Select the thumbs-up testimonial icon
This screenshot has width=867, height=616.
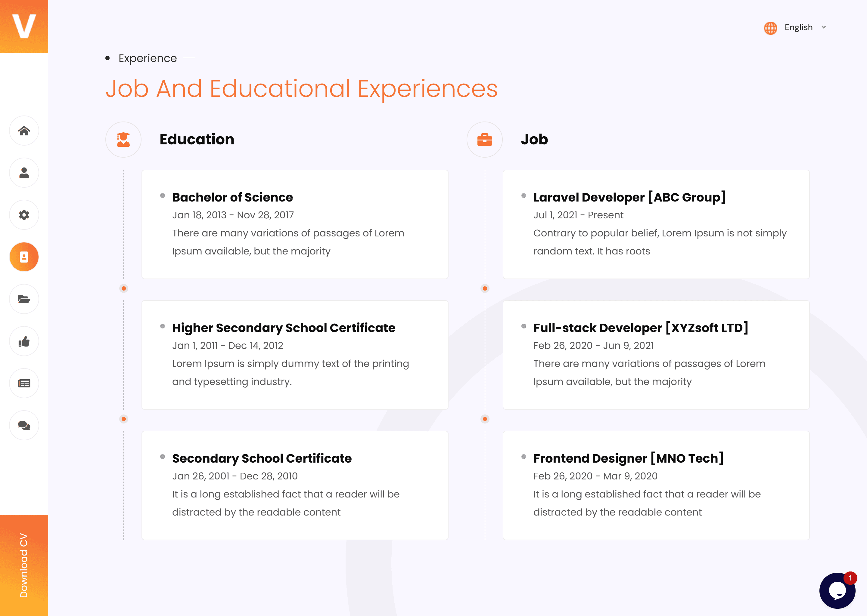click(x=24, y=341)
